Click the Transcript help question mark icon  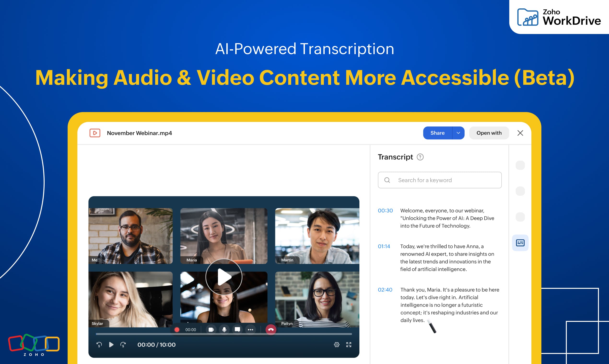click(x=420, y=157)
